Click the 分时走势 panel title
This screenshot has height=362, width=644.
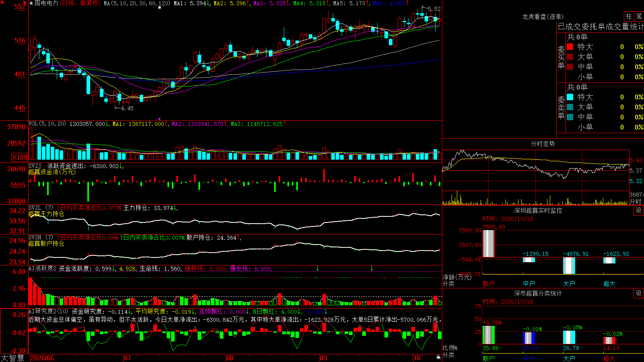tap(543, 144)
